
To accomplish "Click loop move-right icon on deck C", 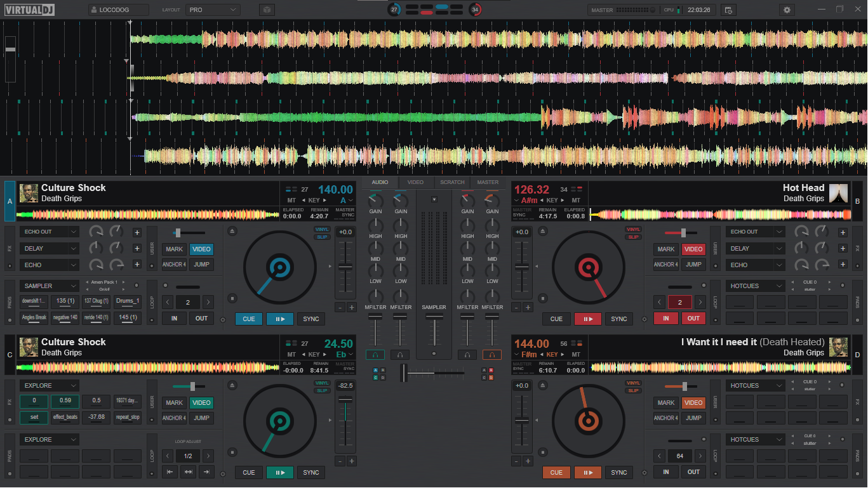I will pos(206,472).
